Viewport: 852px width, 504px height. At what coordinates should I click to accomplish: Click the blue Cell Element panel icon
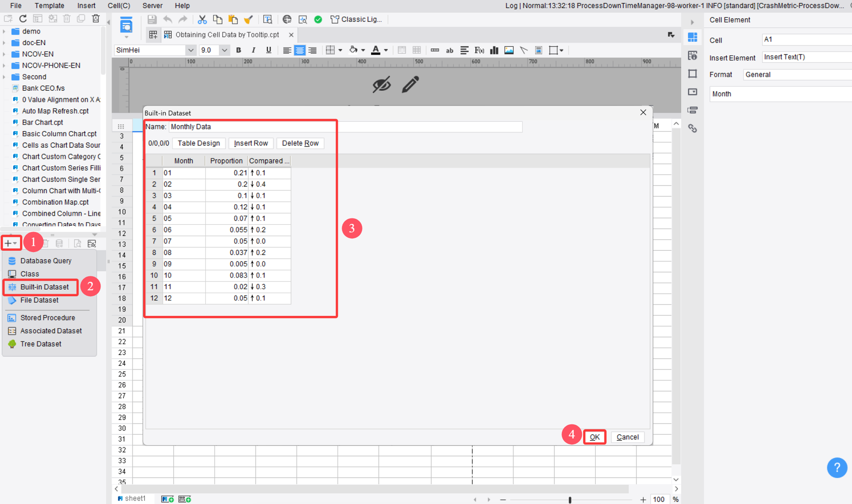coord(693,37)
